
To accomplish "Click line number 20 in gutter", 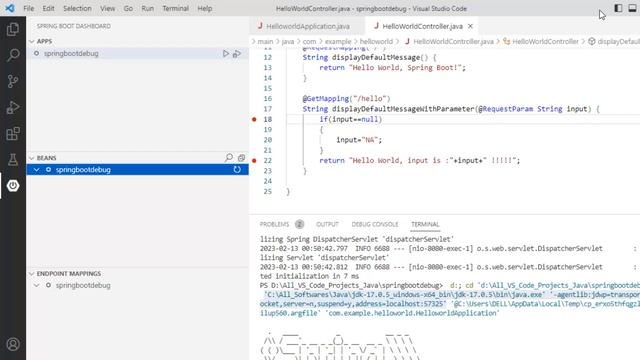I will pyautogui.click(x=267, y=140).
